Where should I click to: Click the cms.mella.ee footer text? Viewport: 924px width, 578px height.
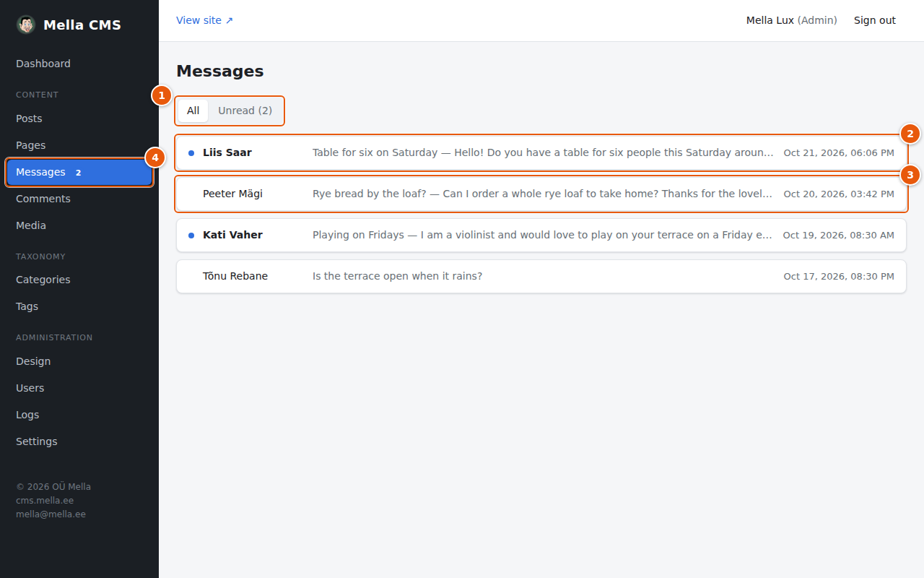click(45, 501)
